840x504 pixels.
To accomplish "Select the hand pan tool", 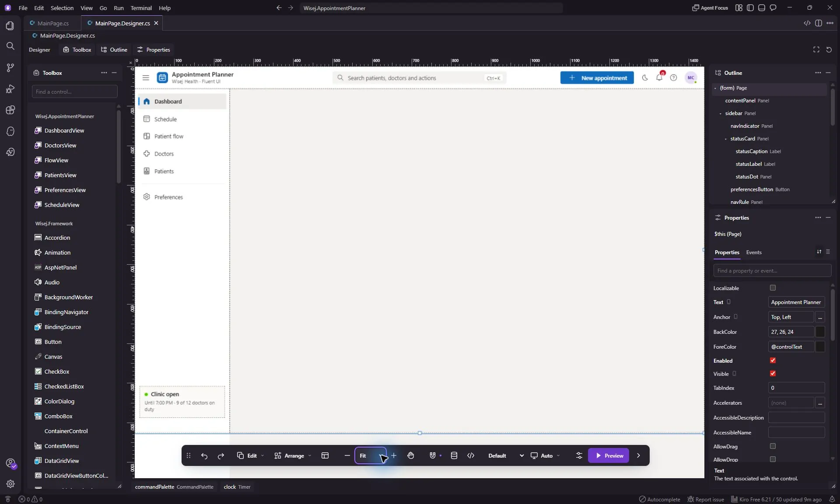I will (410, 455).
